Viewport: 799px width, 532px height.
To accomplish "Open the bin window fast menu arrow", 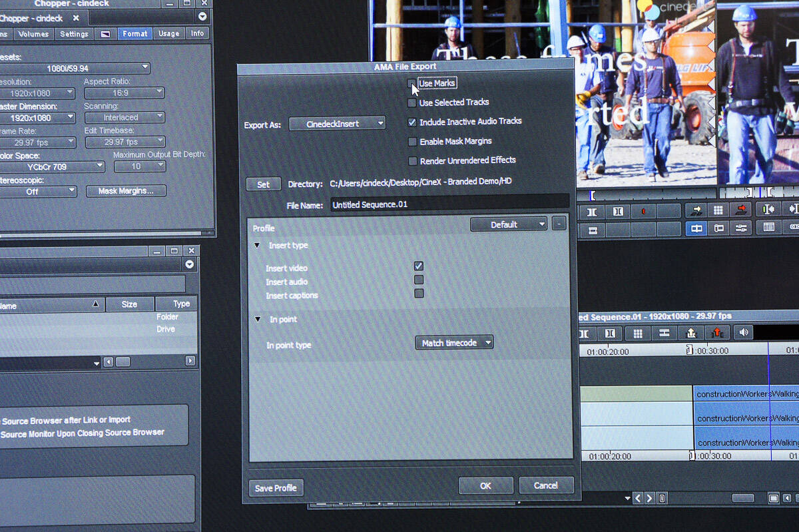I will [190, 264].
